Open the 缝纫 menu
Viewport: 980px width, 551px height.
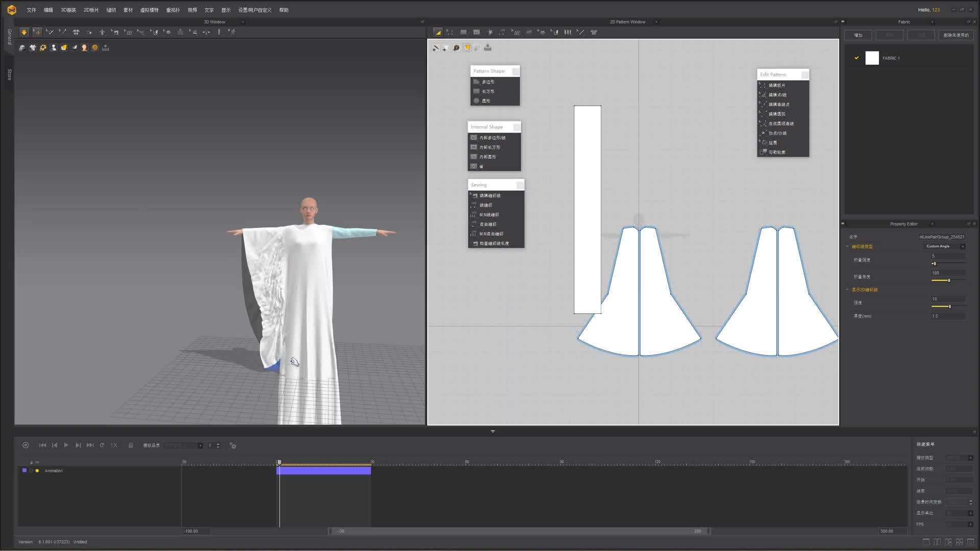click(x=111, y=10)
